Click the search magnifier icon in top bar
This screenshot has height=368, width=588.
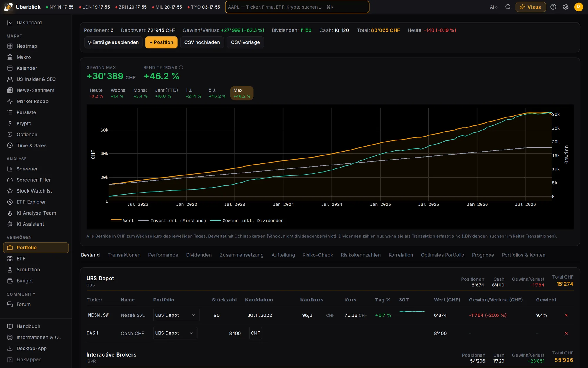coord(508,7)
